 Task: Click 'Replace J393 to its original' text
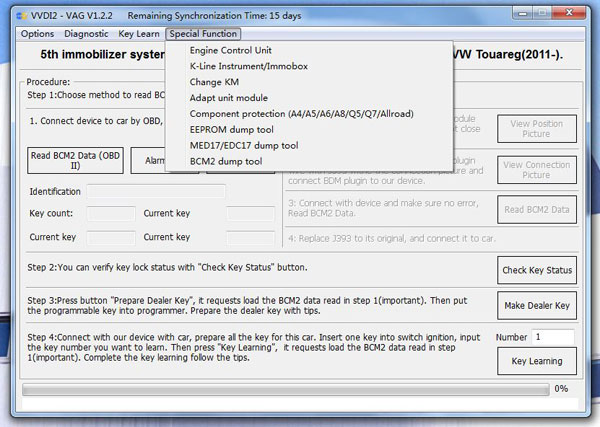pos(391,239)
